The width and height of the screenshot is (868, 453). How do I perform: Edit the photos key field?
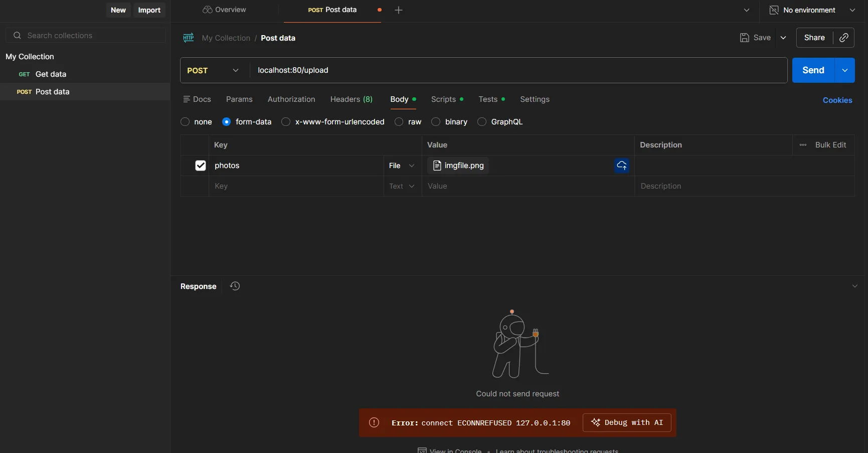click(296, 166)
